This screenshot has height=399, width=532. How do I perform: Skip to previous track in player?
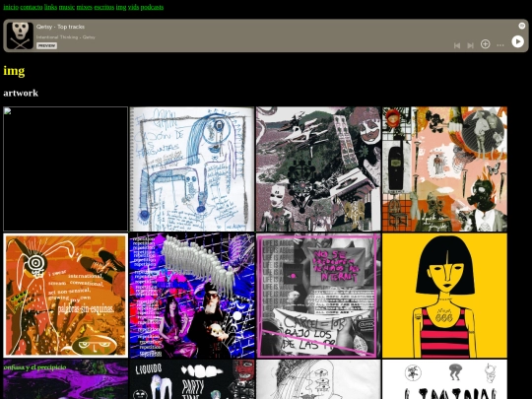click(x=457, y=45)
